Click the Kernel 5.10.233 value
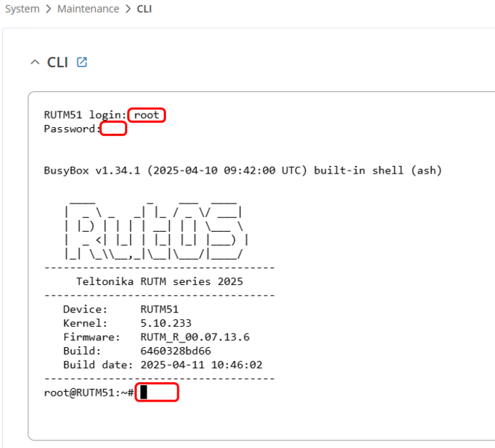Viewport: 495px width, 448px height. point(166,323)
